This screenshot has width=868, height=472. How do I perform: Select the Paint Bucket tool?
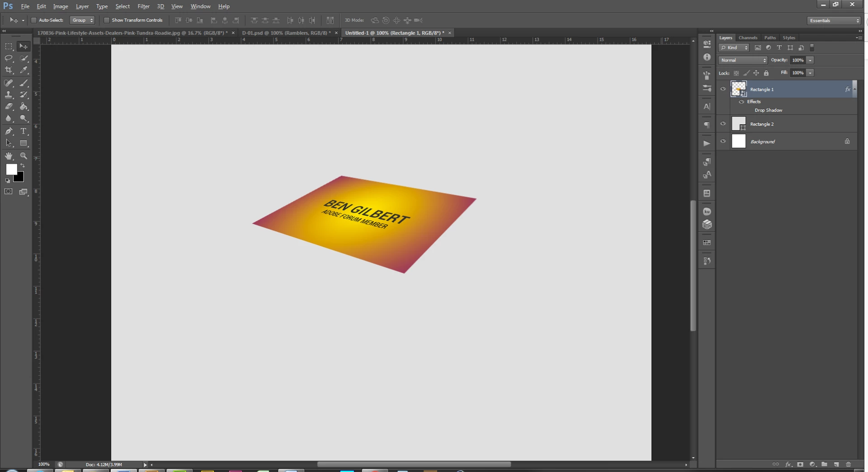[x=24, y=107]
